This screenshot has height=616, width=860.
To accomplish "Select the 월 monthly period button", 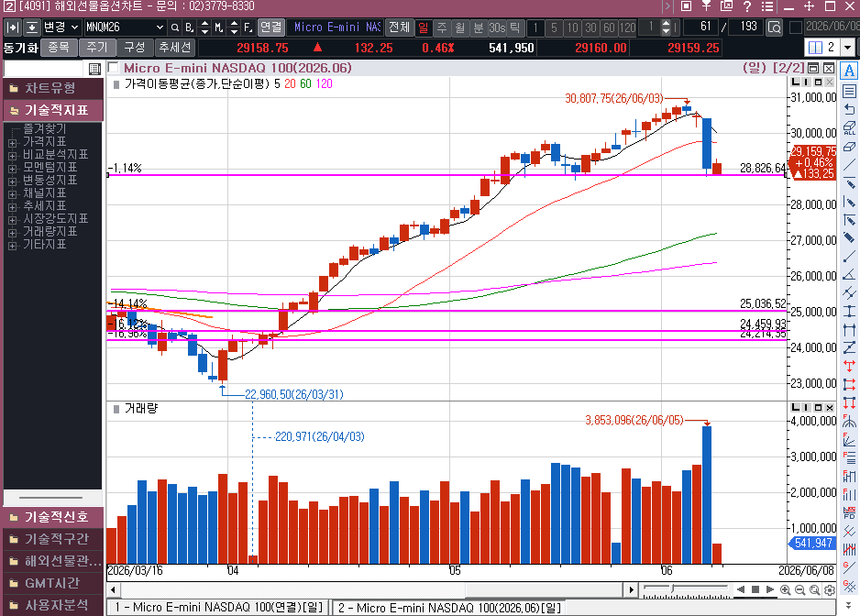I will click(x=459, y=27).
